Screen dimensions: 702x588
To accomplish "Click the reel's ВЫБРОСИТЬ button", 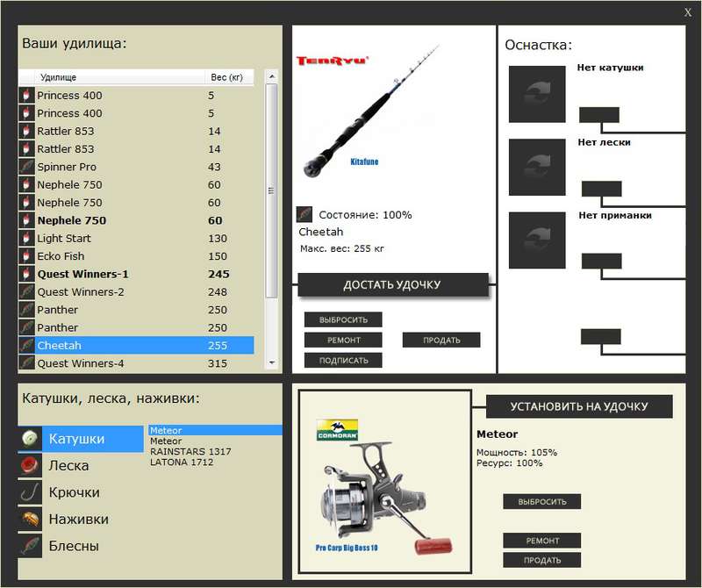I will click(542, 502).
